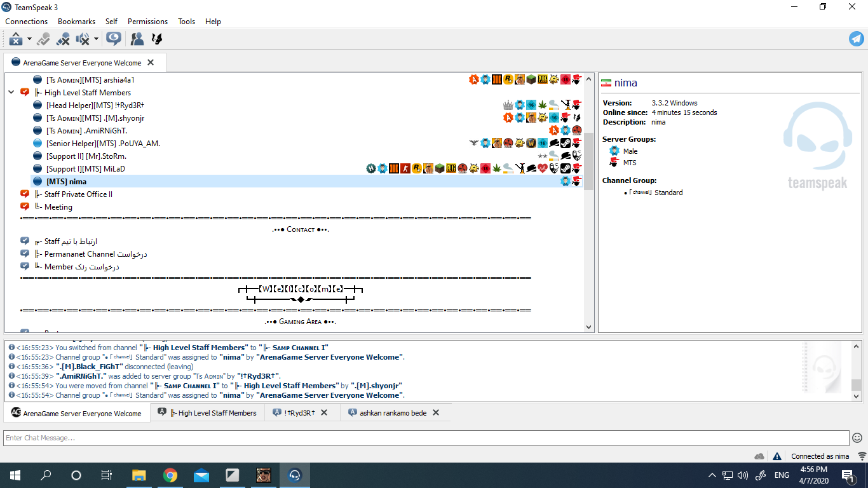Select user !†Ryd3R† Head Helper
Viewport: 868px width, 488px height.
[95, 105]
